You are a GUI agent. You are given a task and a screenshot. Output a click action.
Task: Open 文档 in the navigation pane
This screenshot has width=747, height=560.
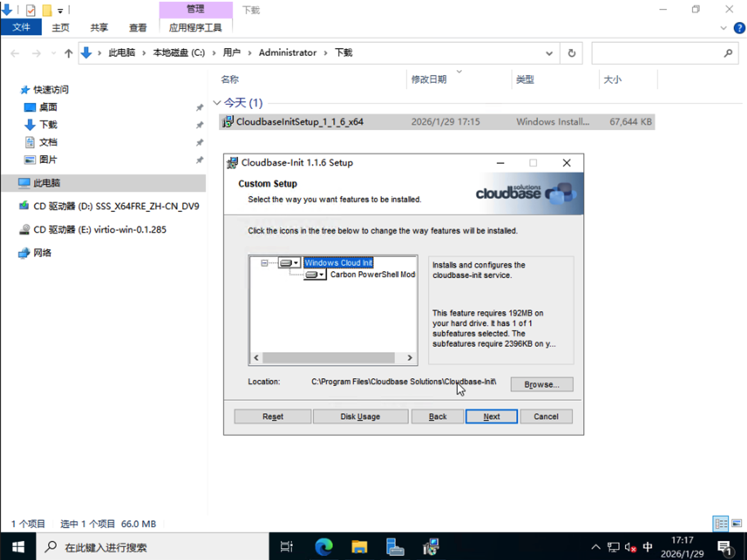pyautogui.click(x=48, y=142)
